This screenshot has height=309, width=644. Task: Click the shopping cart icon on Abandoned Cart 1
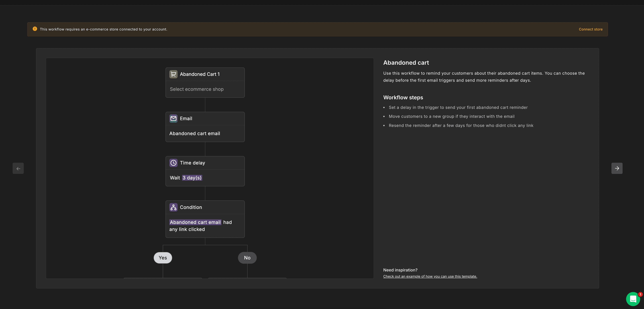pos(173,74)
